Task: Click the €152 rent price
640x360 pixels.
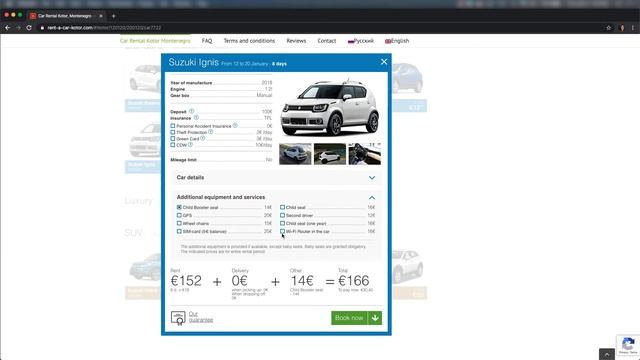Action: click(186, 281)
